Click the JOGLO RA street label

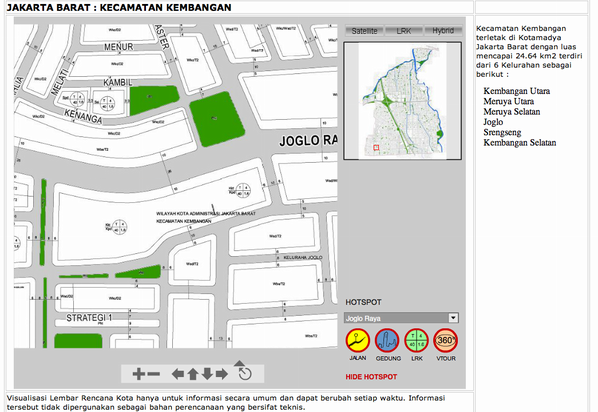click(308, 141)
